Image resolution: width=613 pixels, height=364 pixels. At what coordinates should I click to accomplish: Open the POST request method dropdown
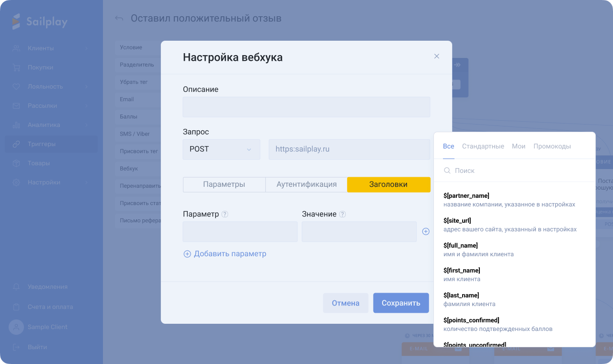coord(221,149)
